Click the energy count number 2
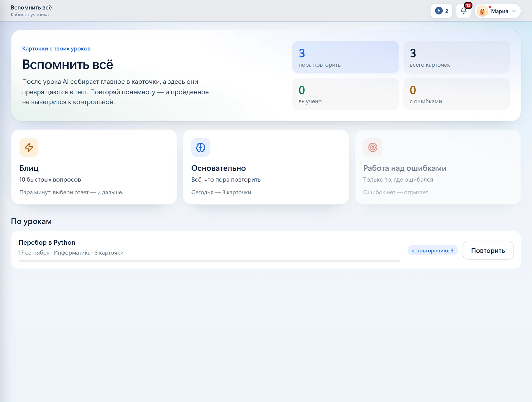Image resolution: width=532 pixels, height=402 pixels. (x=447, y=11)
